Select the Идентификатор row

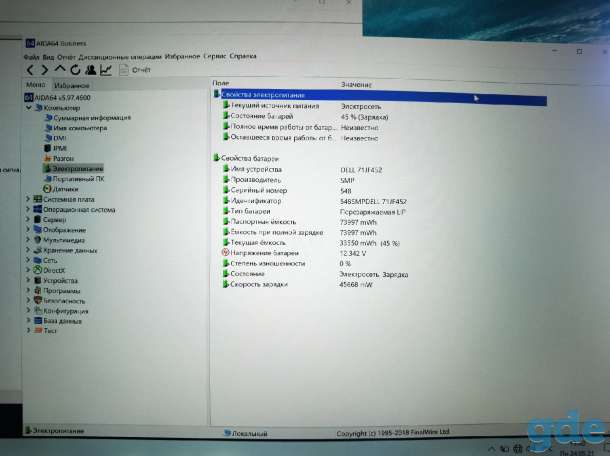point(314,201)
